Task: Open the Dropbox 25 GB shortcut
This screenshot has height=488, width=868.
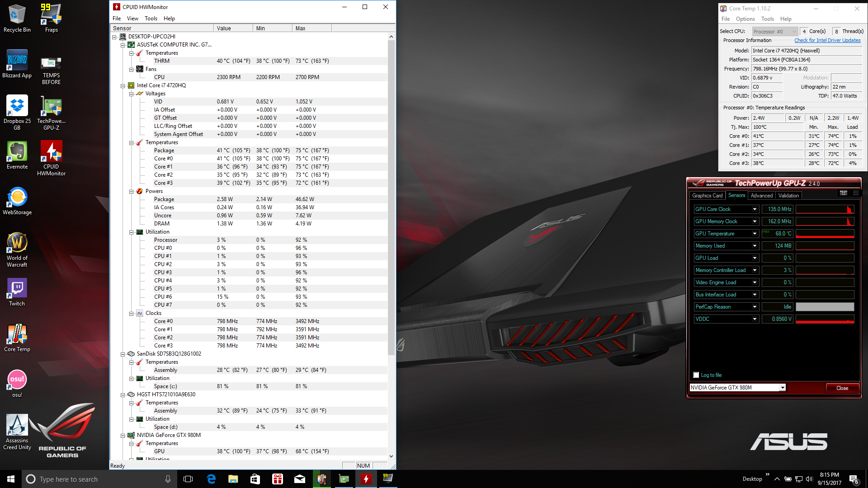Action: [17, 113]
